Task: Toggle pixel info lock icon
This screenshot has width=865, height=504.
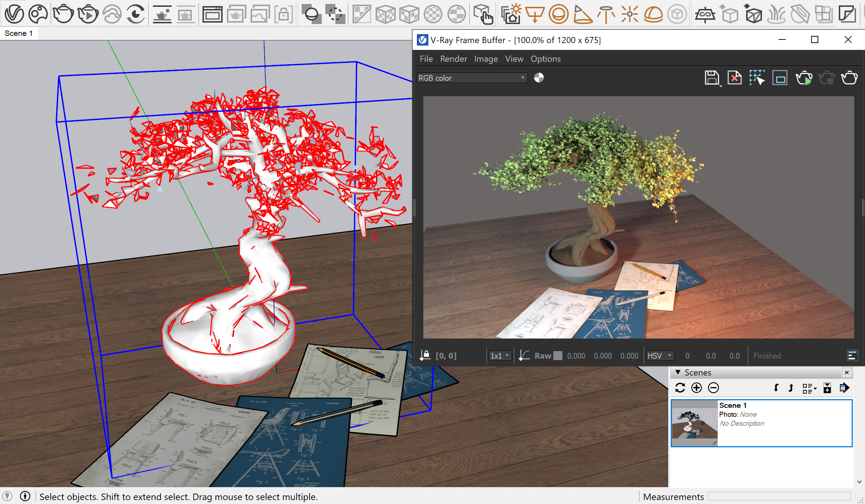Action: point(425,355)
